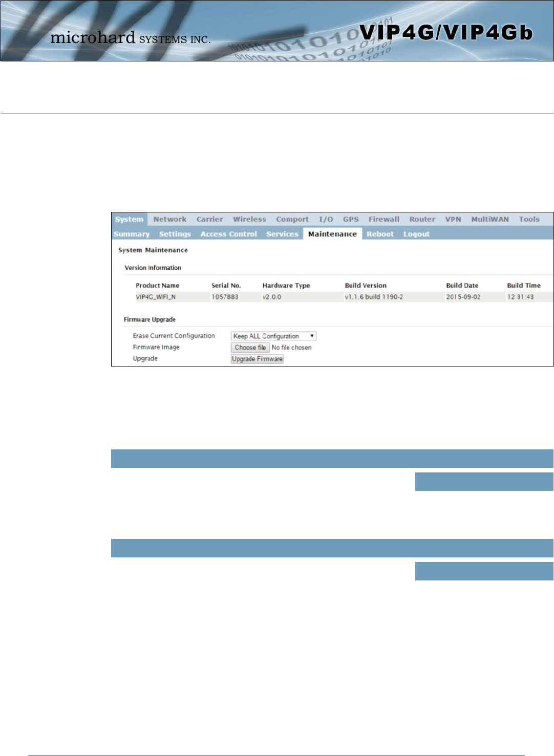This screenshot has width=554, height=756.
Task: Open the System main tab
Action: coord(129,220)
